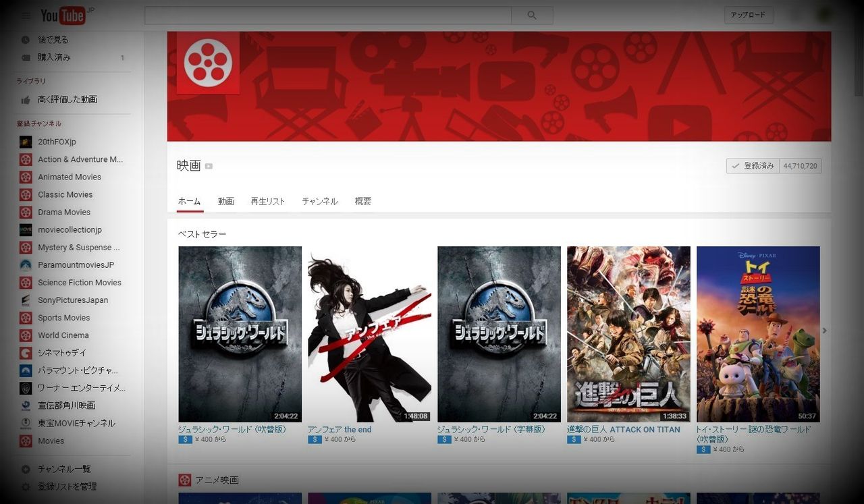The width and height of the screenshot is (864, 504).
Task: Click the large film reel channel avatar
Action: pyautogui.click(x=208, y=63)
